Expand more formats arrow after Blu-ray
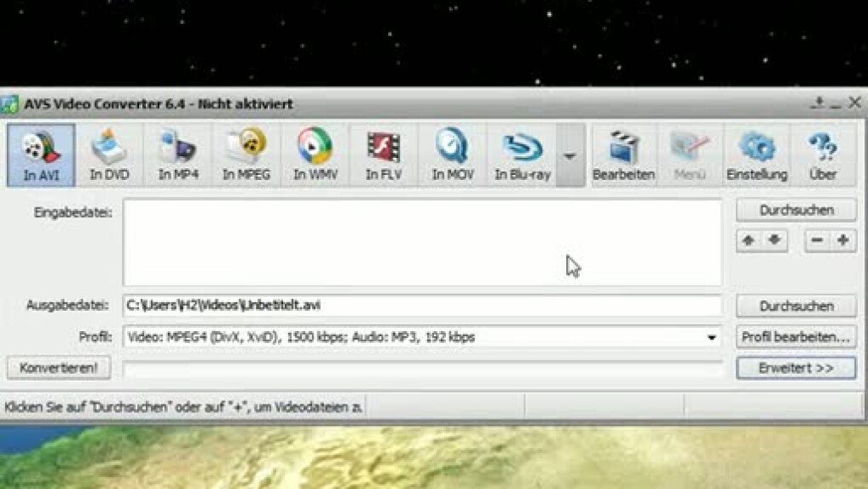 point(570,156)
